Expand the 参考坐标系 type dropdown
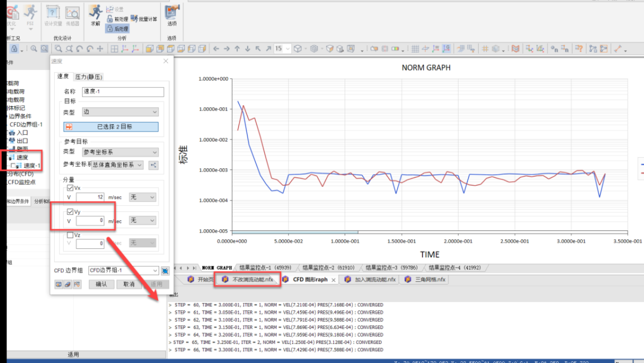The image size is (644, 363). 121,153
